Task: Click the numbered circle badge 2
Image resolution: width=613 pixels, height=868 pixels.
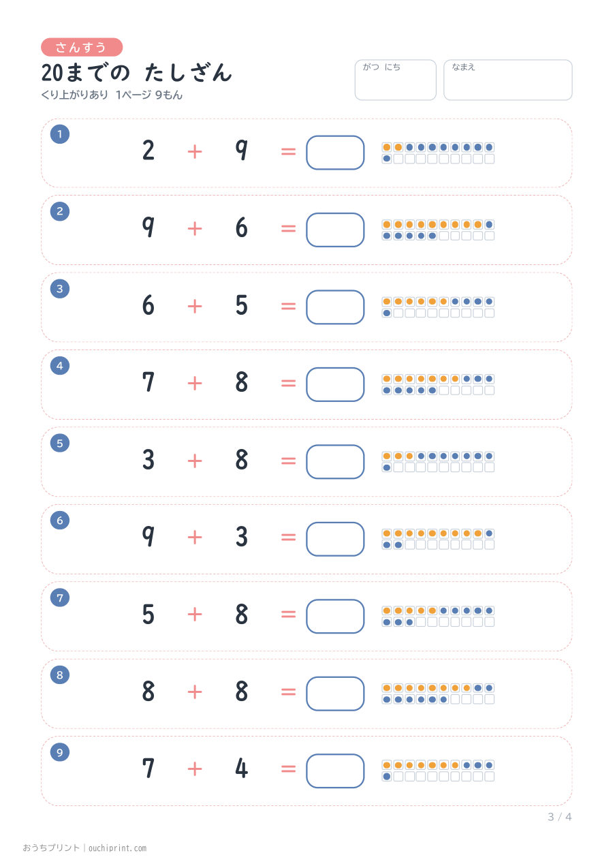Action: click(x=60, y=211)
